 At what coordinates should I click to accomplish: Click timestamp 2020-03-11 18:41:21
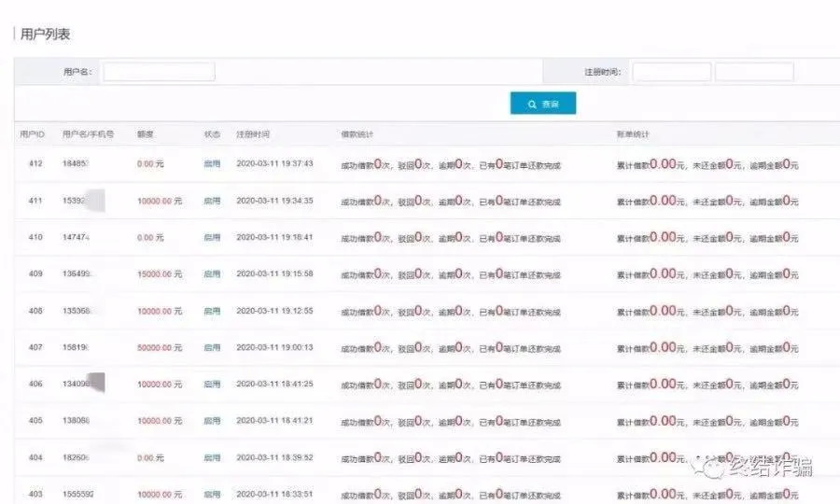(x=274, y=420)
